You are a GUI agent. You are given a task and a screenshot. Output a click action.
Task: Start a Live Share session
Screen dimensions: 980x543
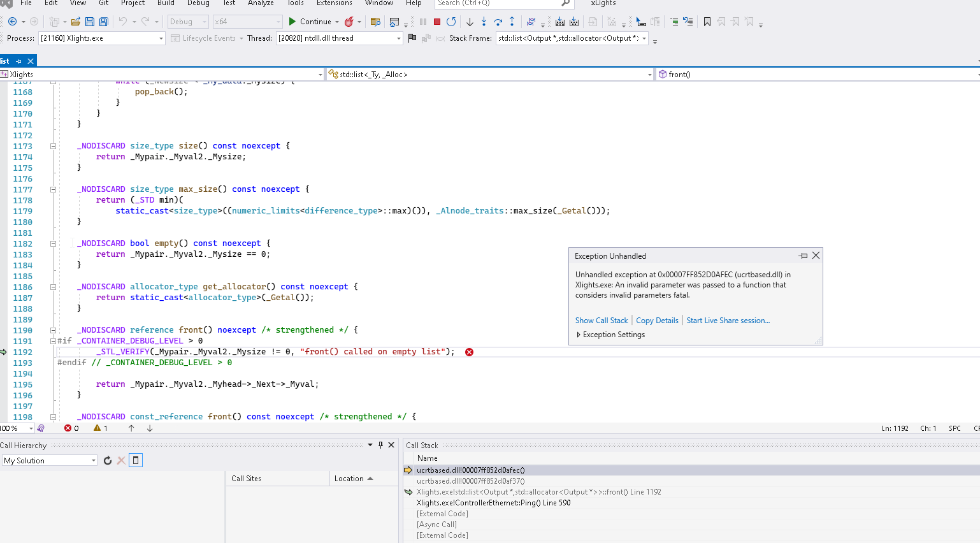coord(728,320)
